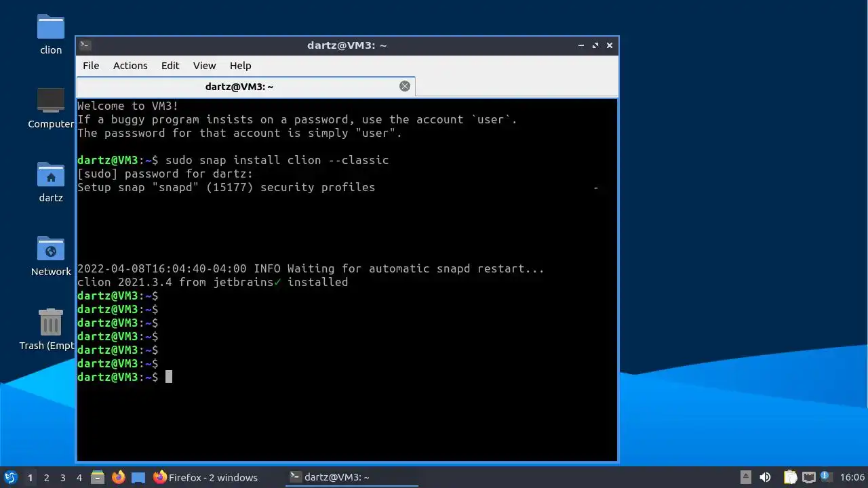Image resolution: width=868 pixels, height=488 pixels.
Task: Switch to workspace 2
Action: (x=46, y=478)
